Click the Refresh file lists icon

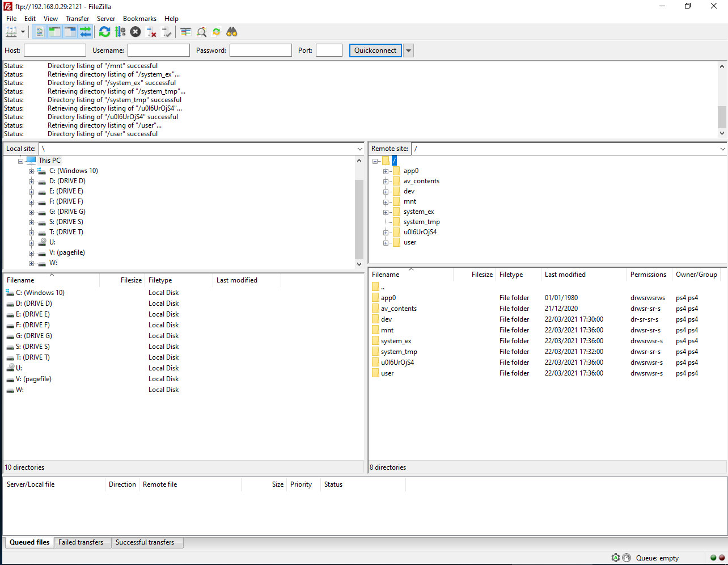104,32
